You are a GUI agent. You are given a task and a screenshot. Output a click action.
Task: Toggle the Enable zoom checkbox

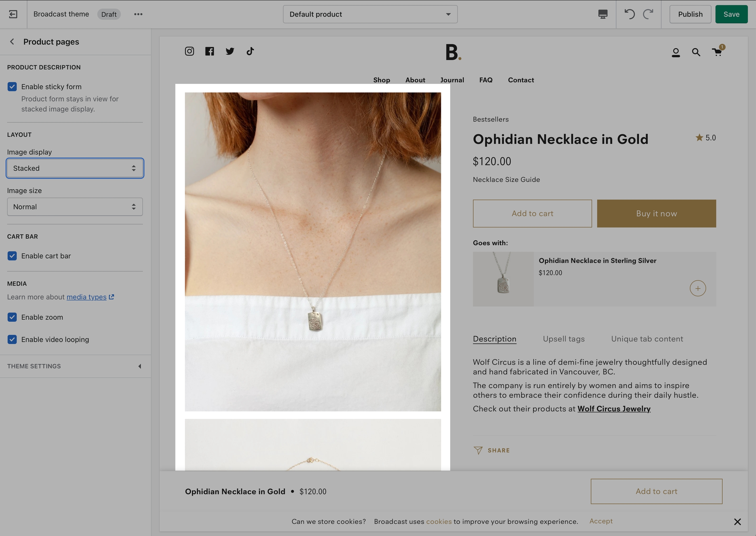12,317
